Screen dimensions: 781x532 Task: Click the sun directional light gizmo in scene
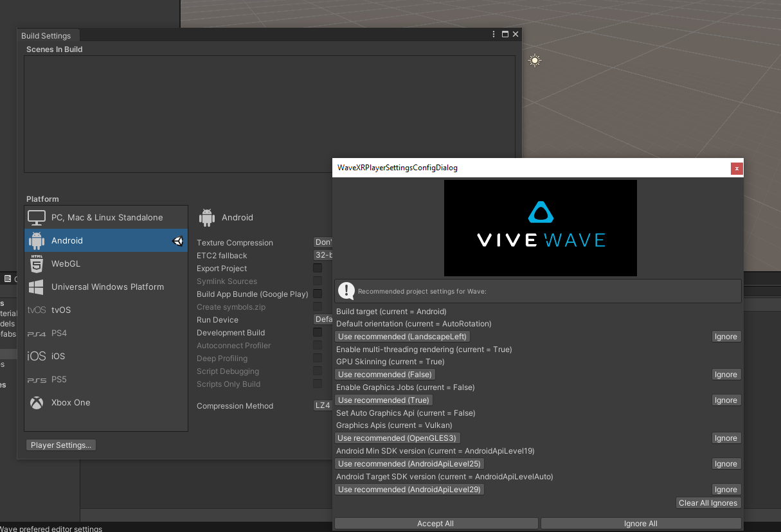(x=535, y=61)
